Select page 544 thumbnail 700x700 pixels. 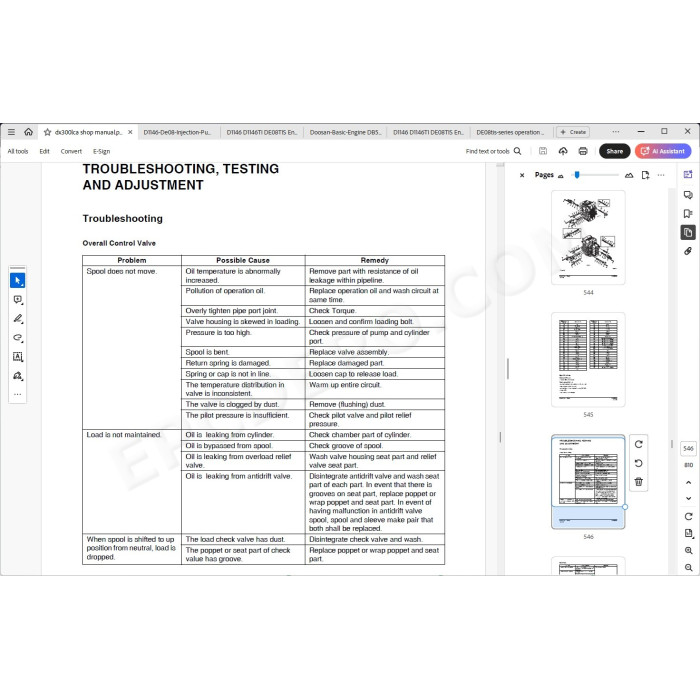[588, 238]
